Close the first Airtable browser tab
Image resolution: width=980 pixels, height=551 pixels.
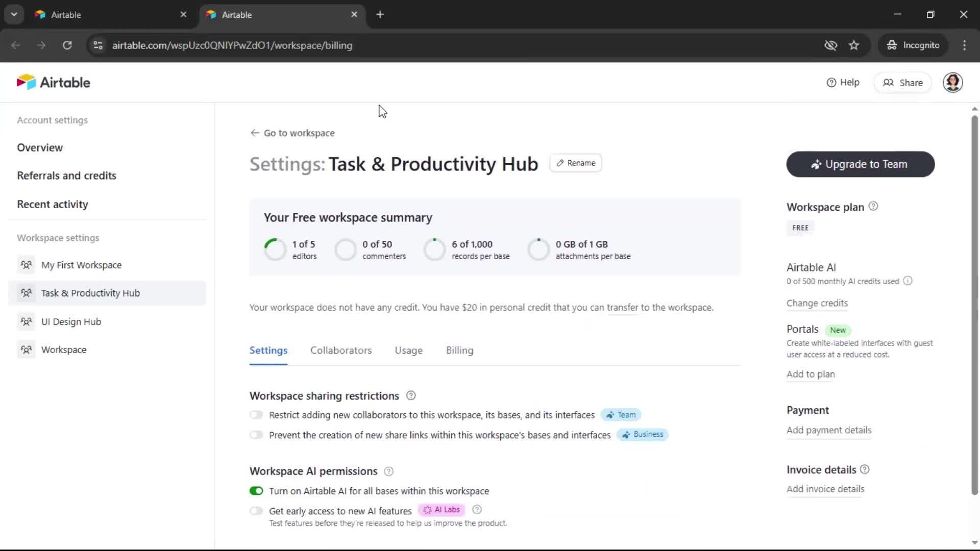[183, 15]
